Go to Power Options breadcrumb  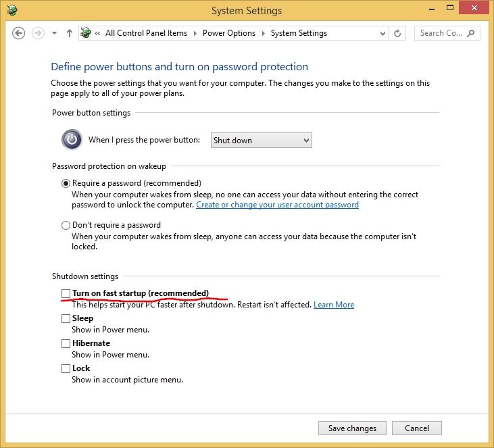tap(229, 33)
